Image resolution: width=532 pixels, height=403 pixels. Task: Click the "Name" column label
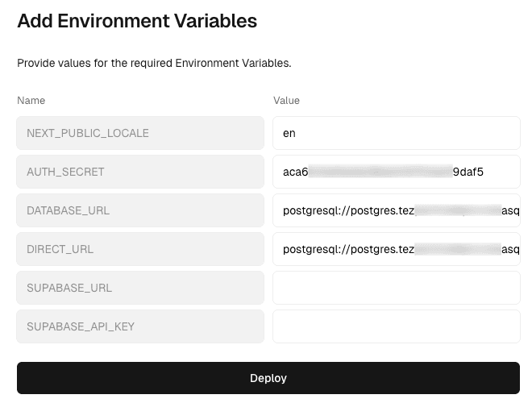click(31, 101)
